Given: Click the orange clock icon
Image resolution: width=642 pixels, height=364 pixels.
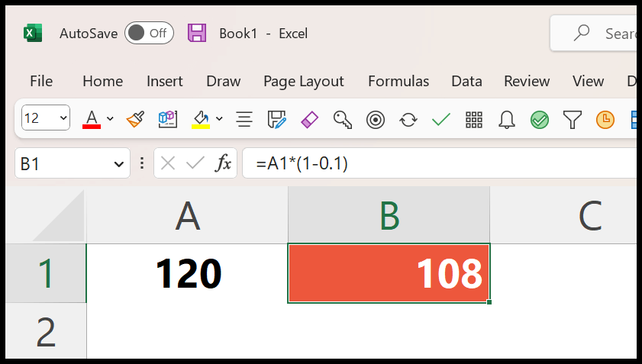Looking at the screenshot, I should (605, 120).
